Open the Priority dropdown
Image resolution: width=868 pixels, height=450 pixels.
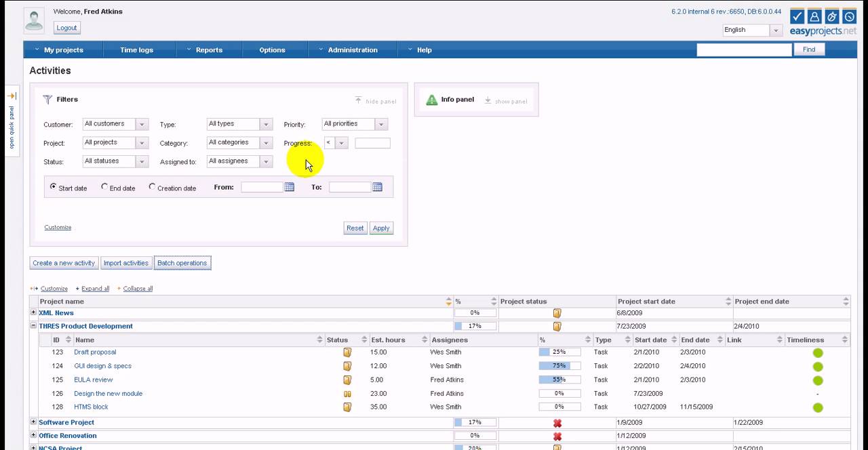[381, 124]
